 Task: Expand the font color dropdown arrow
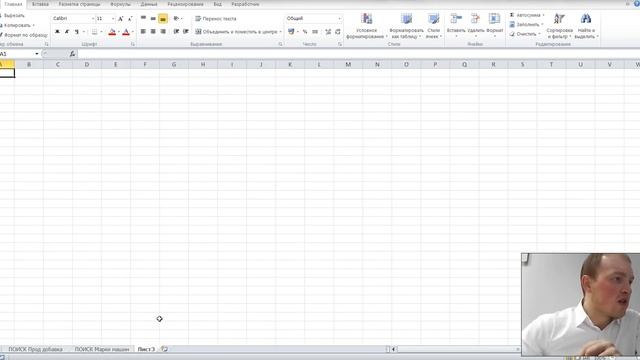point(133,32)
